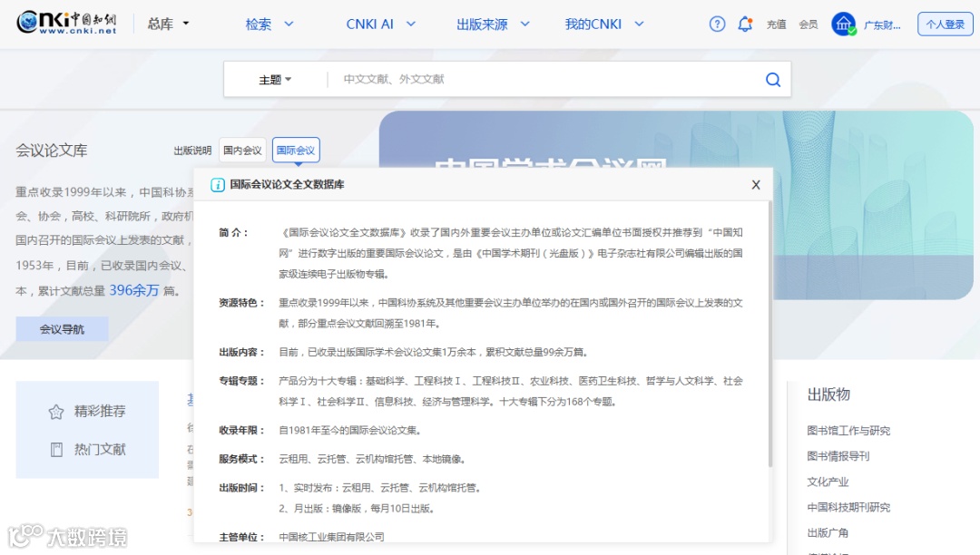This screenshot has height=555, width=980.
Task: Click the 396余万 total count
Action: [x=134, y=290]
